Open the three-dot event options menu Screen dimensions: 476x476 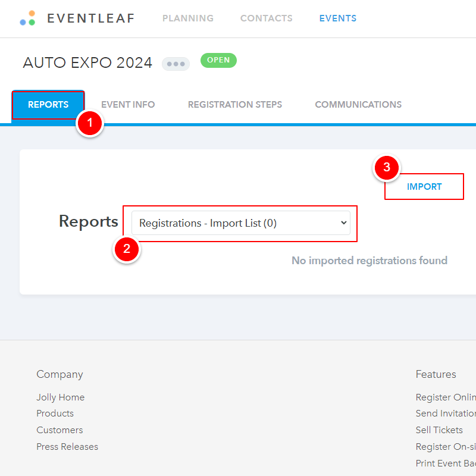pyautogui.click(x=176, y=64)
